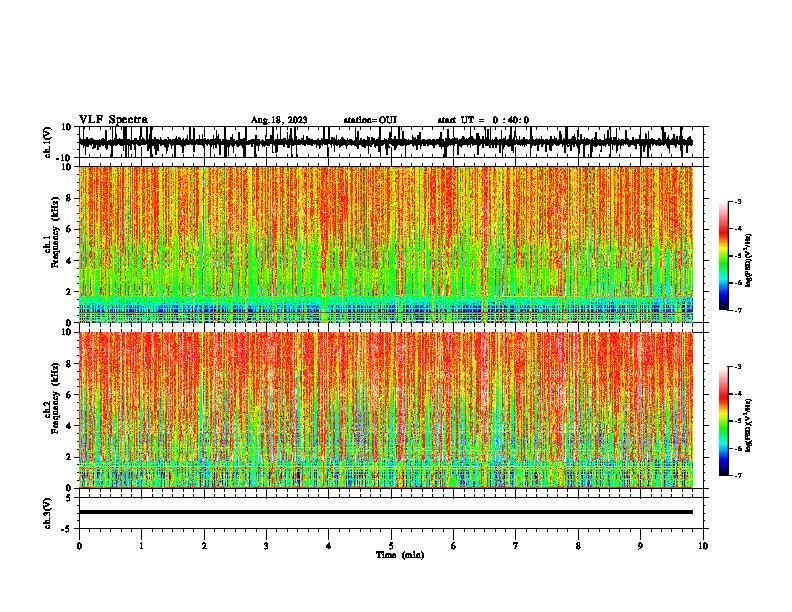Click time axis tick label "5"
The height and width of the screenshot is (612, 792).
391,546
